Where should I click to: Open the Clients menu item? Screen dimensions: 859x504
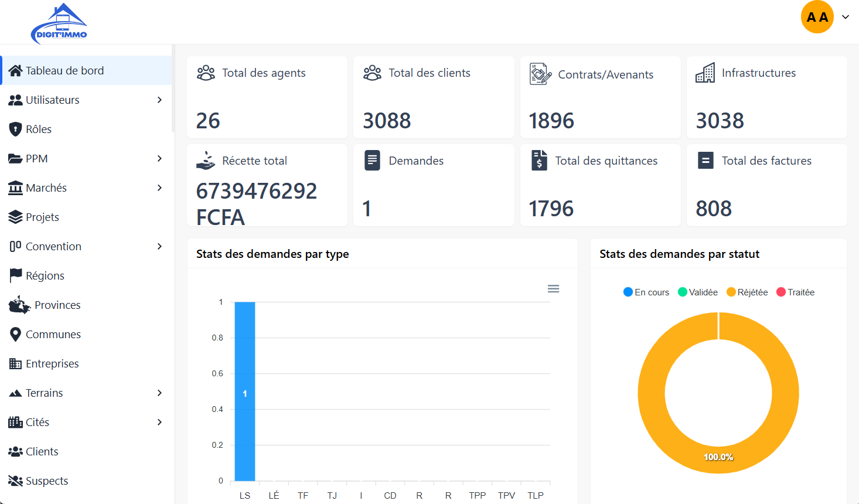tap(42, 451)
